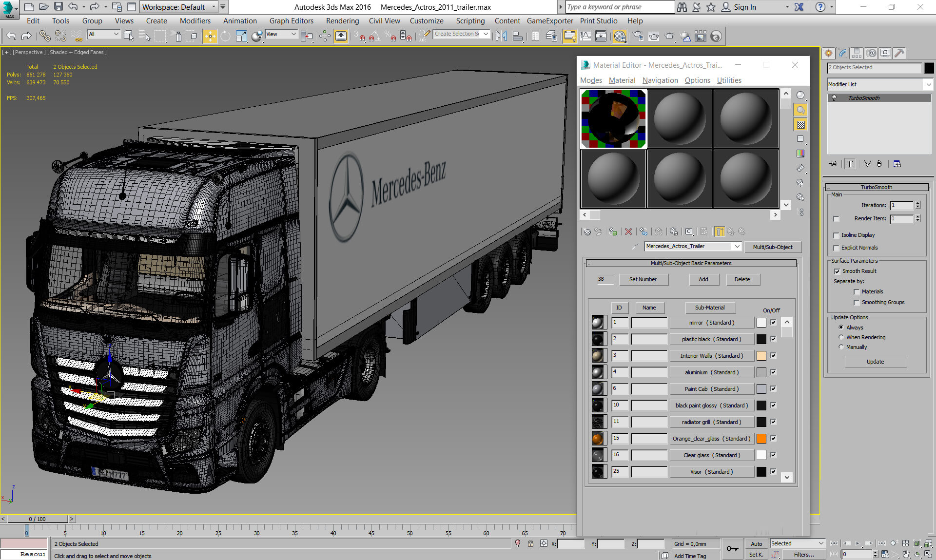The height and width of the screenshot is (560, 936).
Task: Open the View reference coordinate dropdown
Action: point(281,34)
